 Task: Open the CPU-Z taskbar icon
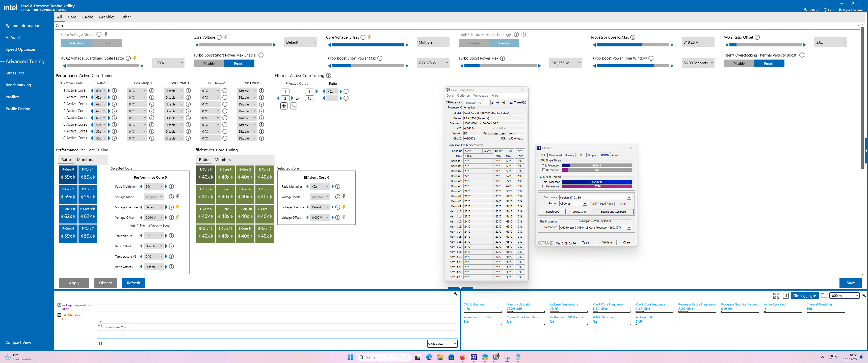[x=474, y=357]
